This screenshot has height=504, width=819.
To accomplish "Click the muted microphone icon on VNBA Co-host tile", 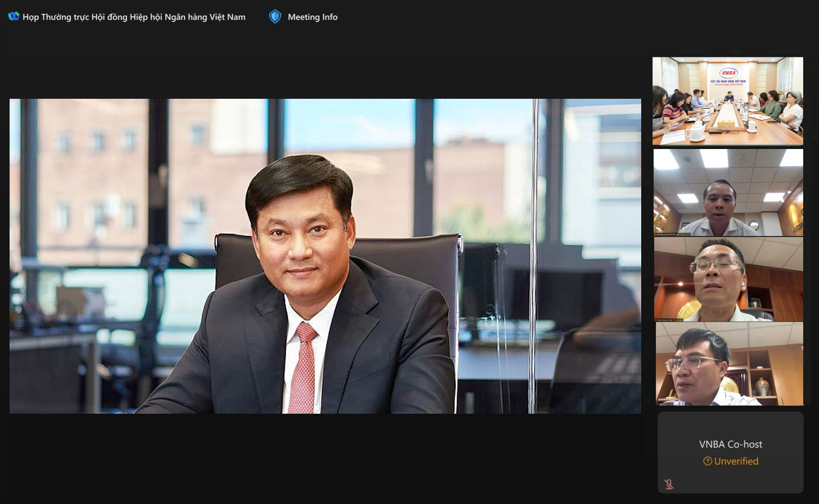I will pyautogui.click(x=669, y=484).
